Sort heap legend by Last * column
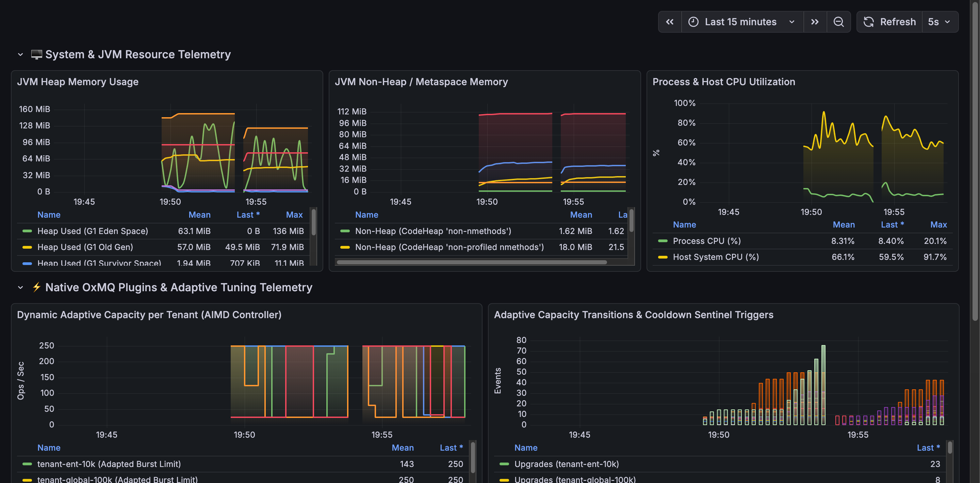This screenshot has height=483, width=980. (x=248, y=215)
